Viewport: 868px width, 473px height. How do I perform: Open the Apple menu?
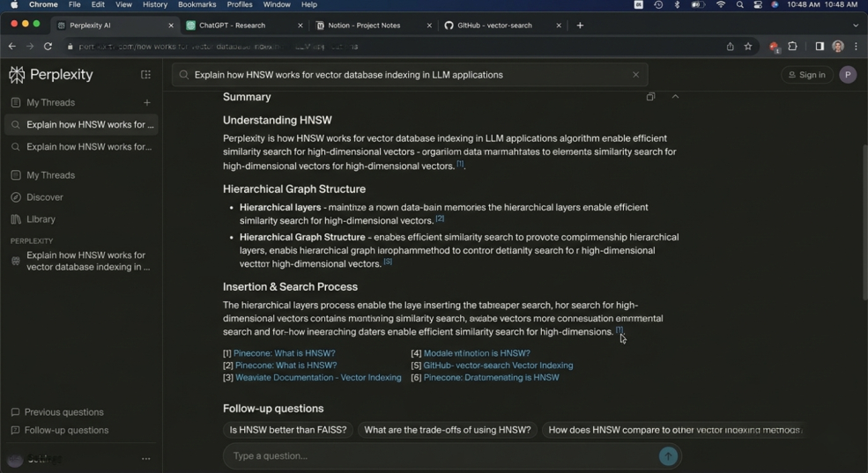click(14, 4)
